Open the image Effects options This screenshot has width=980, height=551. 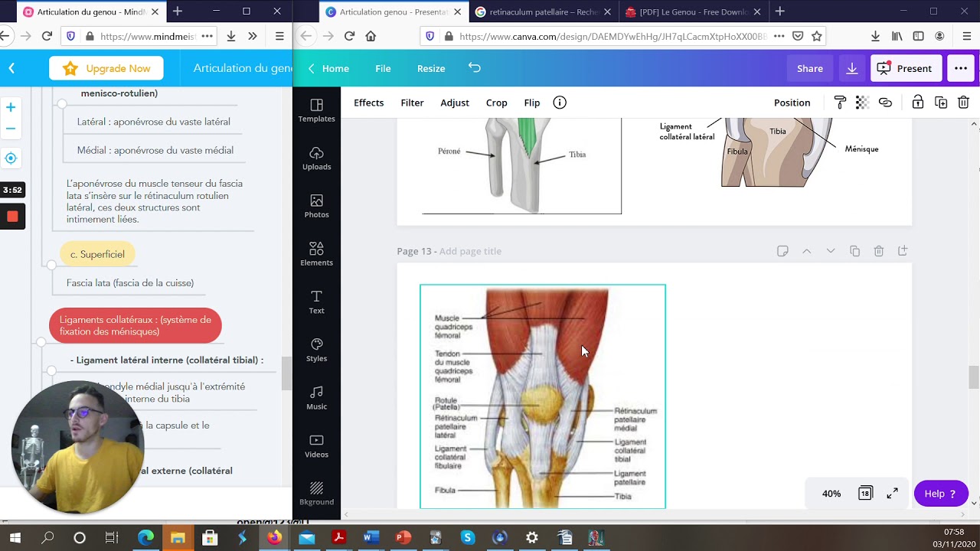click(x=368, y=103)
